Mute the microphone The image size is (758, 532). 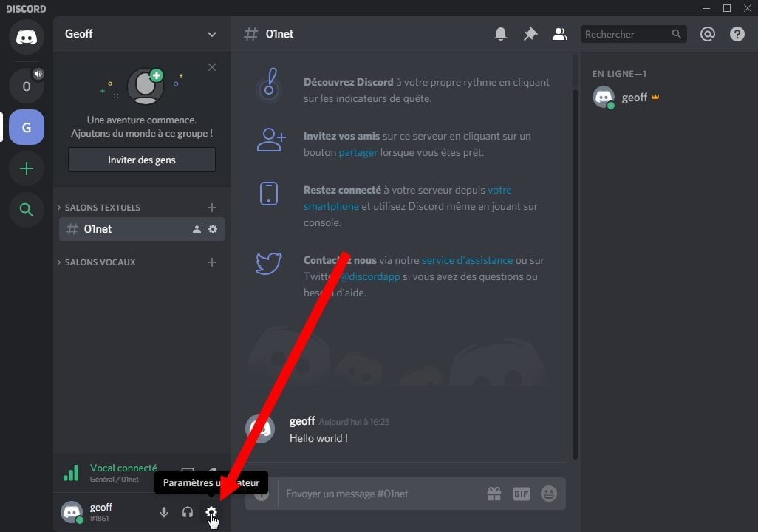(x=164, y=512)
